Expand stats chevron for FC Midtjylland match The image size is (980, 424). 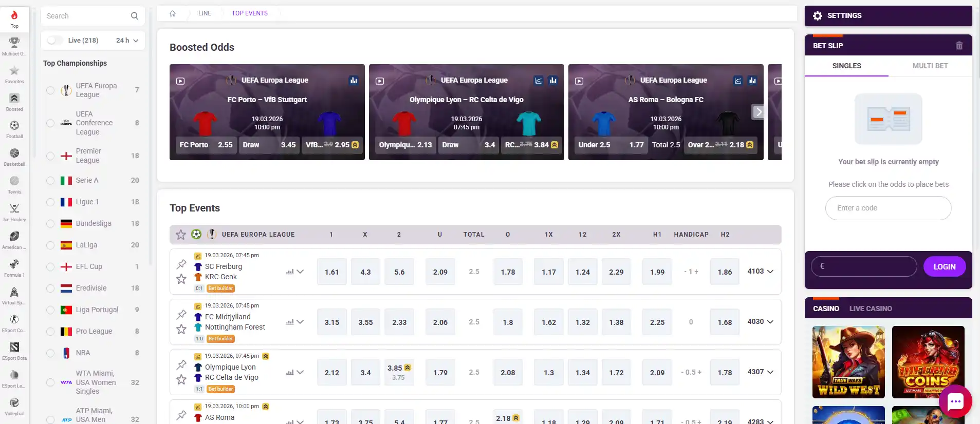point(300,322)
